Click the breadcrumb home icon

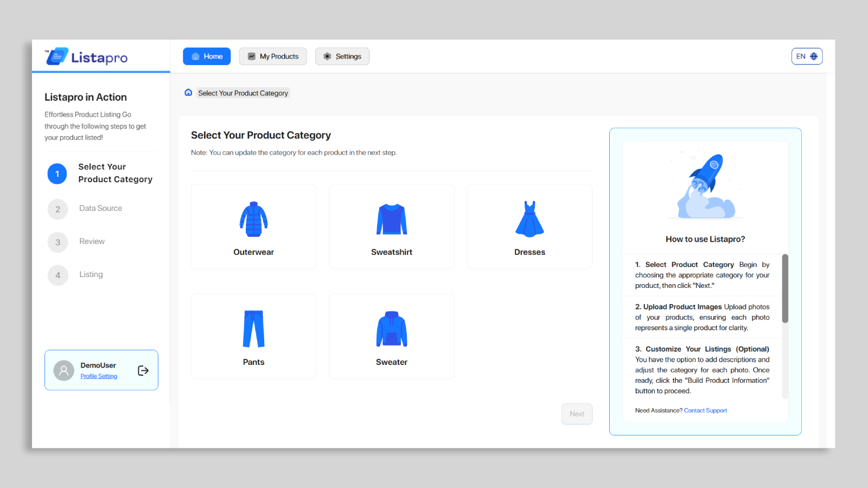click(x=188, y=93)
